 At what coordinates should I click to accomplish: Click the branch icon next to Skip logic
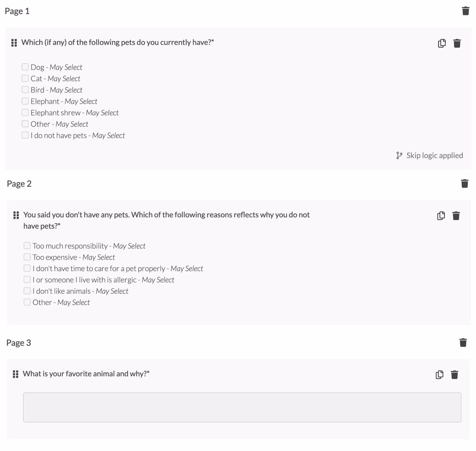coord(400,155)
